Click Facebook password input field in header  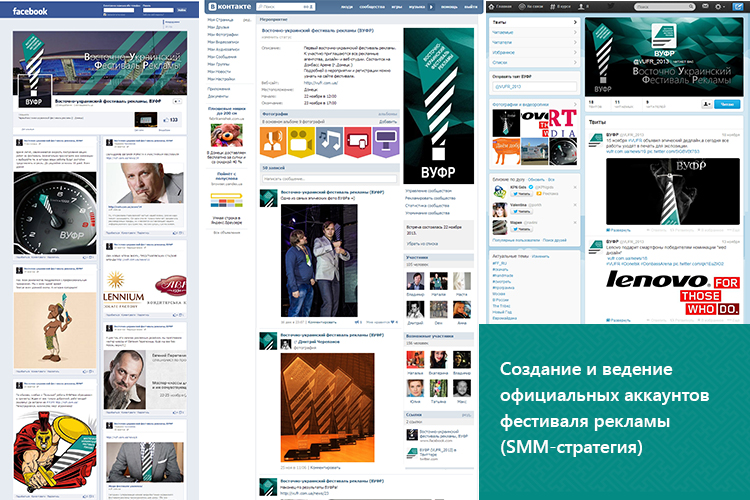[158, 10]
